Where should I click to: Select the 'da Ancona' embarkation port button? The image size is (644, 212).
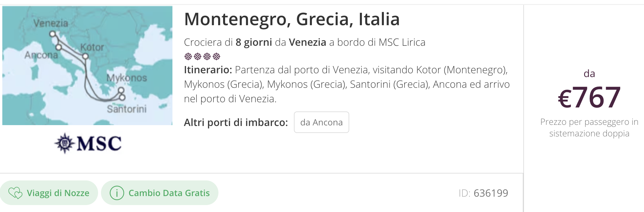point(321,122)
